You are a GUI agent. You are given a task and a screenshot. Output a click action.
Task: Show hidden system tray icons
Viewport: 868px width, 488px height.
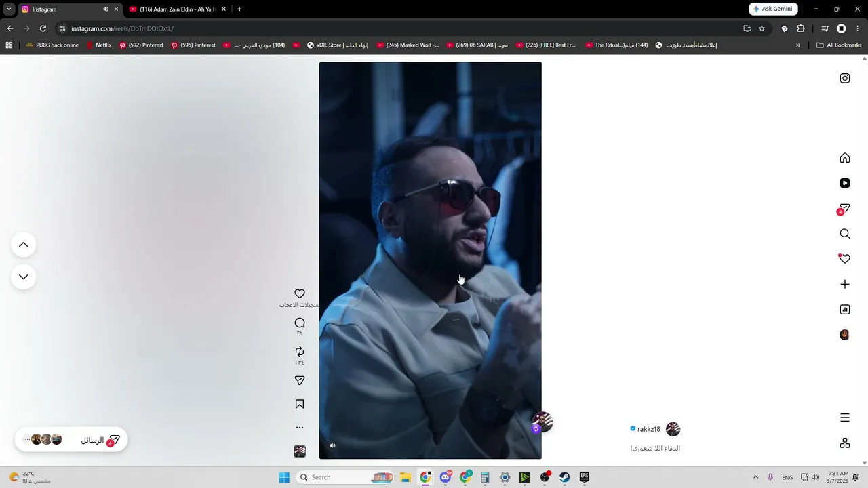coord(755,477)
